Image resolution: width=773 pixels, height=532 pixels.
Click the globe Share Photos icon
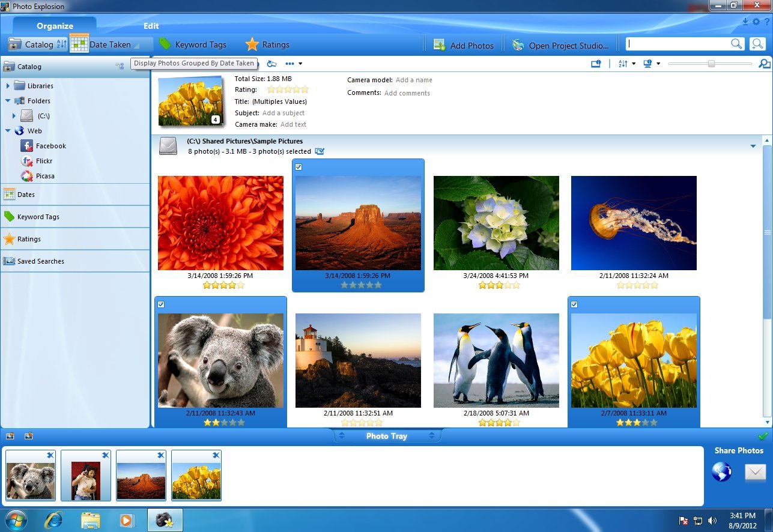721,472
